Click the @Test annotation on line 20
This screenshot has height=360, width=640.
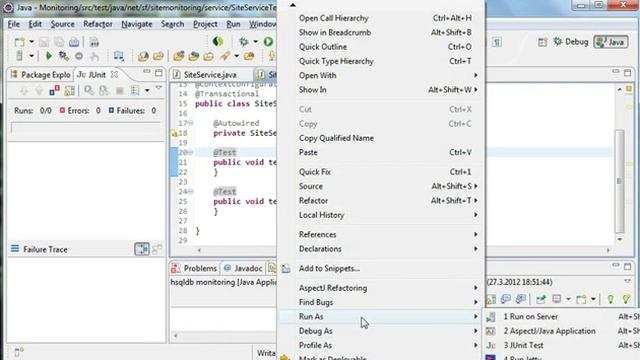pyautogui.click(x=224, y=153)
